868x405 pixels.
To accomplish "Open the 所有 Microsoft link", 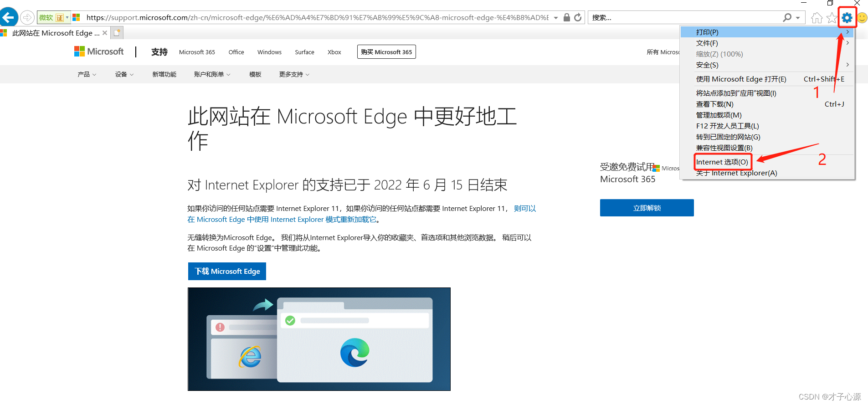I will 663,52.
